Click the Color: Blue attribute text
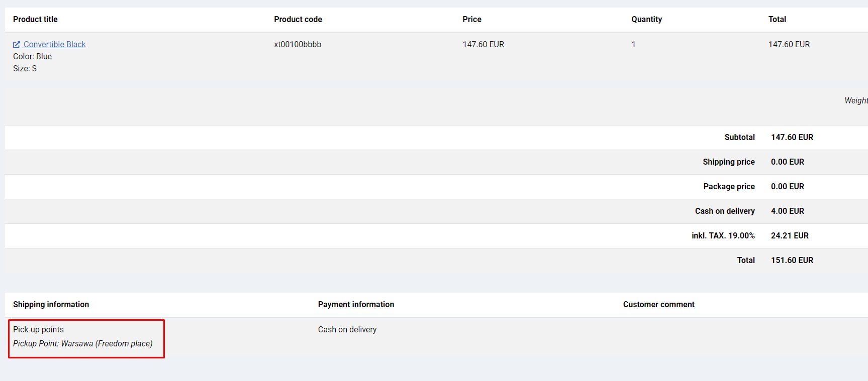The height and width of the screenshot is (381, 868). (x=32, y=57)
